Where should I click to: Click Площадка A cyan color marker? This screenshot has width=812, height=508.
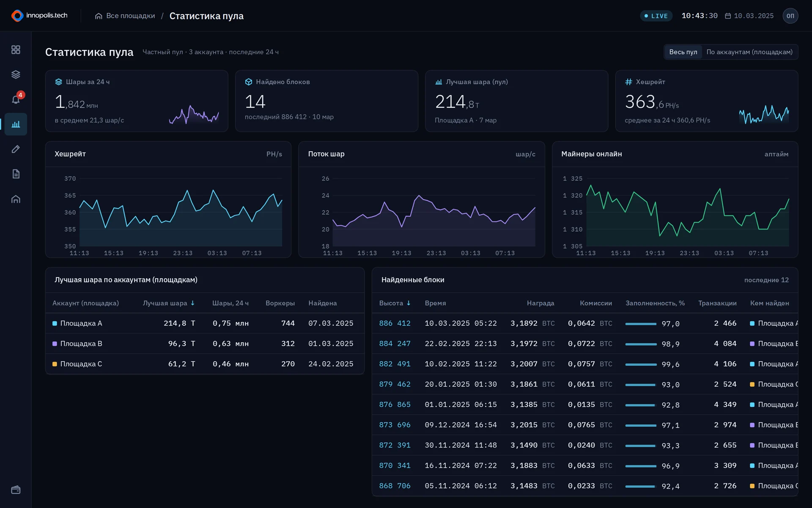point(55,323)
